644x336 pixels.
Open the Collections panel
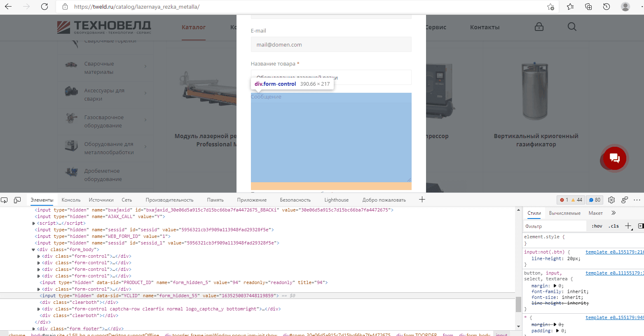click(x=588, y=7)
